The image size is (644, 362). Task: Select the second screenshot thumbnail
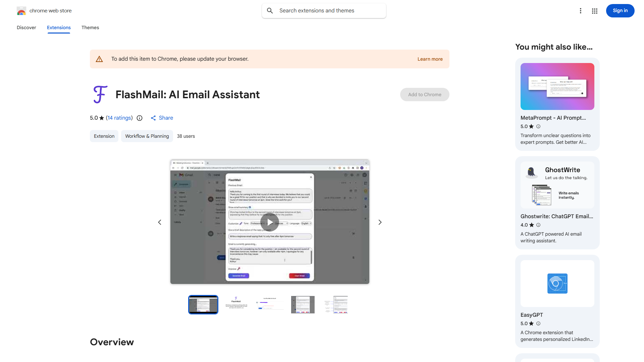(x=236, y=304)
